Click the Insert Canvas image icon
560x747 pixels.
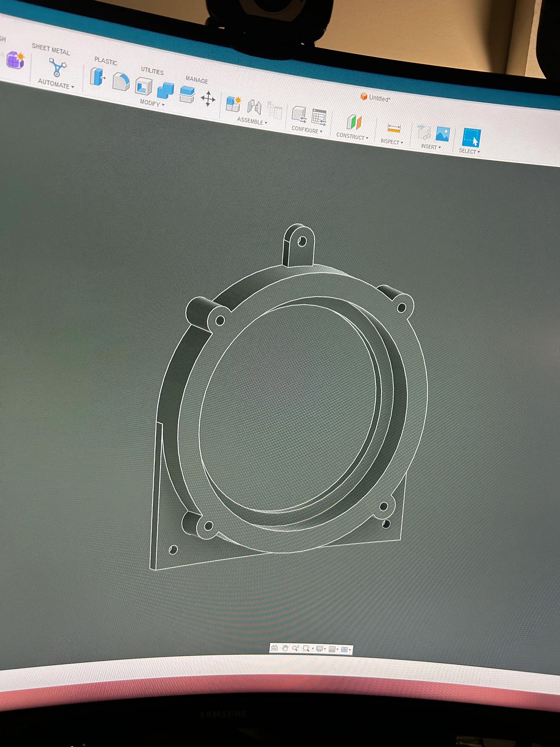coord(443,134)
